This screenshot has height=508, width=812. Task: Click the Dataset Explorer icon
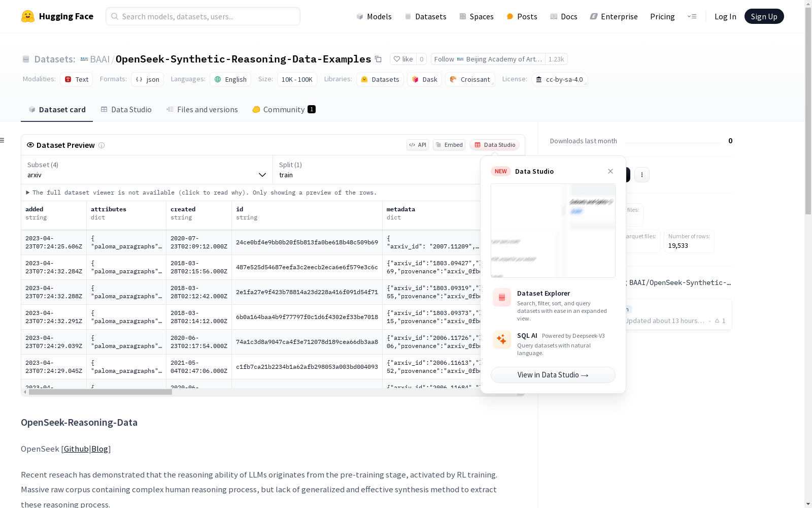coord(502,298)
